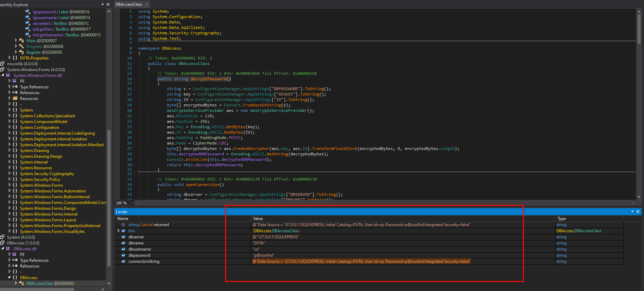
Task: Open the decryptPassword method link in code
Action: (208, 79)
